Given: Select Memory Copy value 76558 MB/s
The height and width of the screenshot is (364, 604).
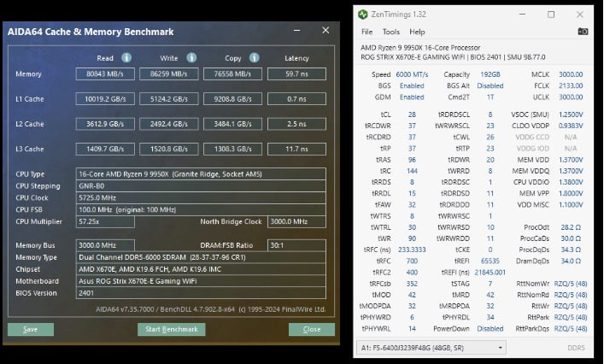Looking at the screenshot, I should pos(232,74).
